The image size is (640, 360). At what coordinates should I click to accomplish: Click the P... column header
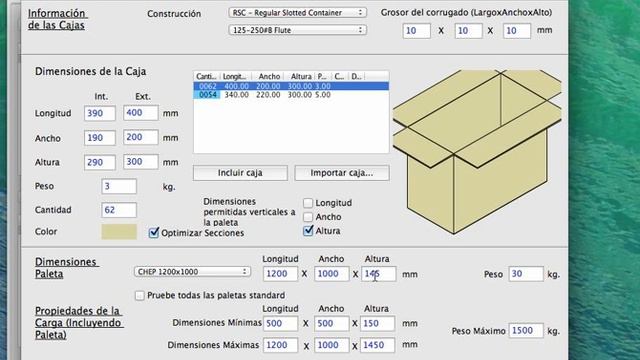[322, 76]
